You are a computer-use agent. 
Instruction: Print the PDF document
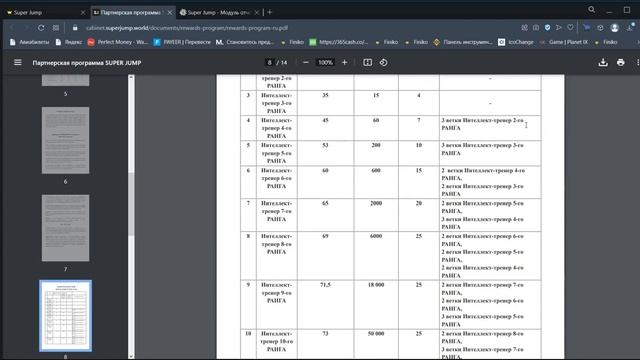click(620, 62)
